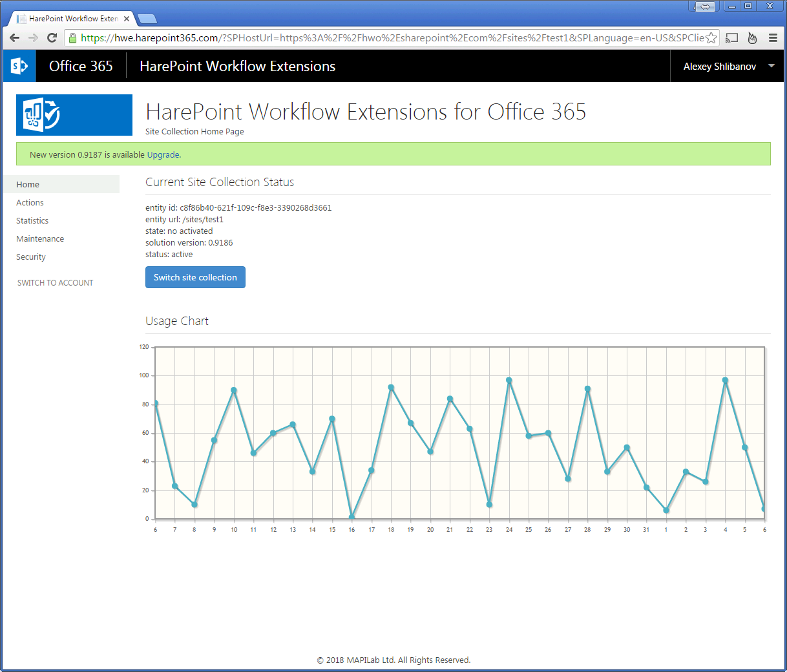
Task: Click the flame extension icon
Action: (752, 38)
